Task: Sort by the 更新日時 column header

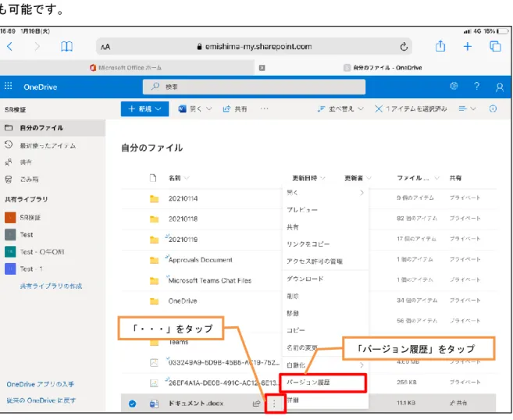Action: [308, 178]
